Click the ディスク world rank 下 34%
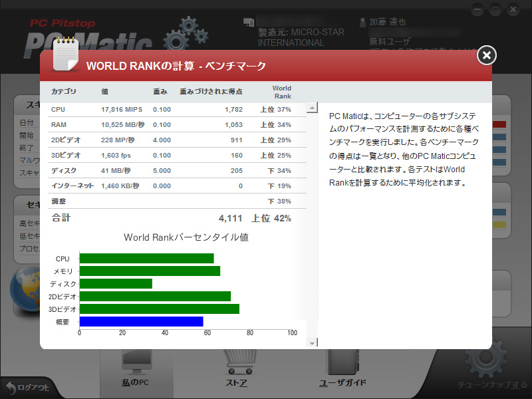This screenshot has width=532, height=399. 279,171
